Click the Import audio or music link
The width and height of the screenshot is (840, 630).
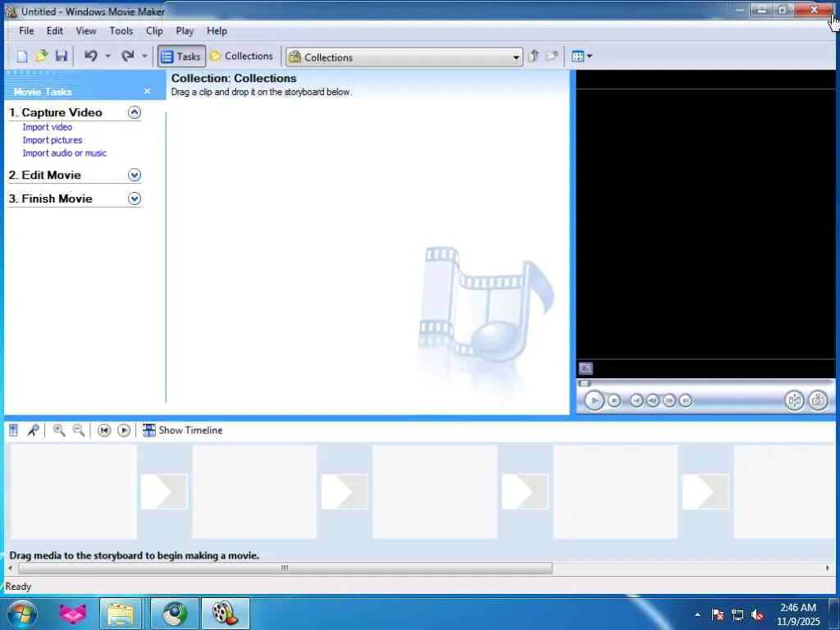click(64, 153)
